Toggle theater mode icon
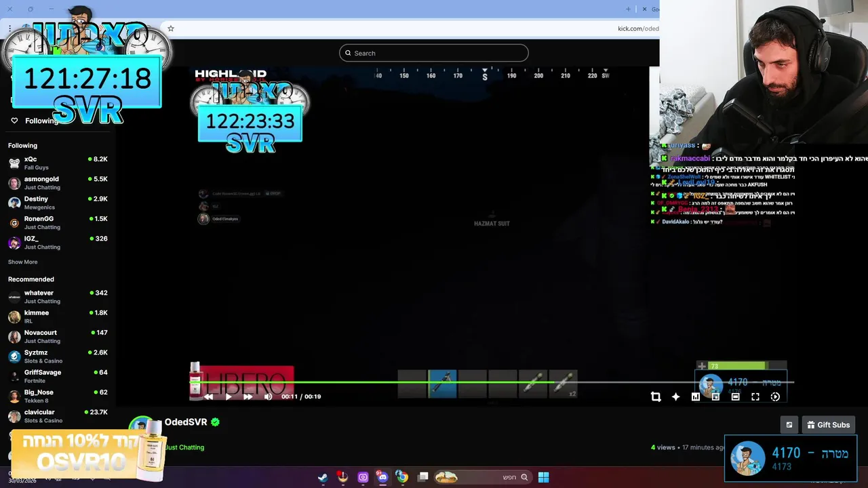Screen dimensions: 868x488 735,396
